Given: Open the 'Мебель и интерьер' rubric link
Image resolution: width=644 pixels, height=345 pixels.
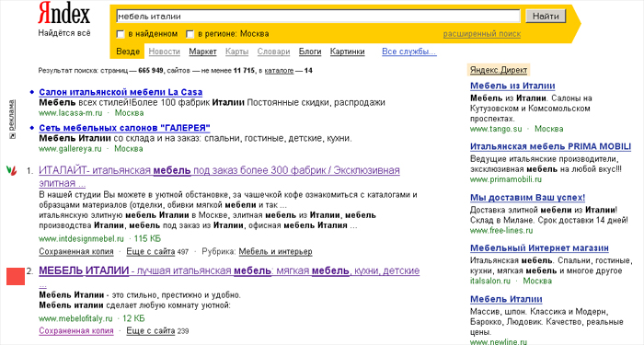Looking at the screenshot, I should pos(276,251).
